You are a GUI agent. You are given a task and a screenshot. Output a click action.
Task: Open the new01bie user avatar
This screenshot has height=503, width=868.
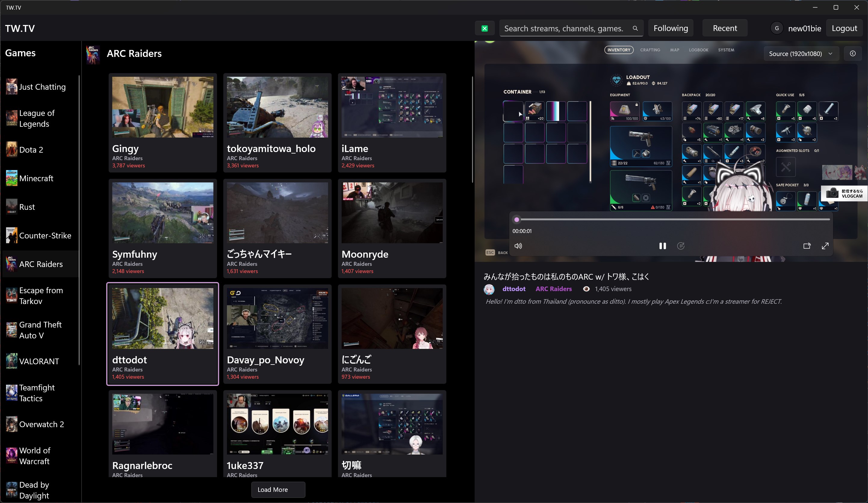point(777,28)
